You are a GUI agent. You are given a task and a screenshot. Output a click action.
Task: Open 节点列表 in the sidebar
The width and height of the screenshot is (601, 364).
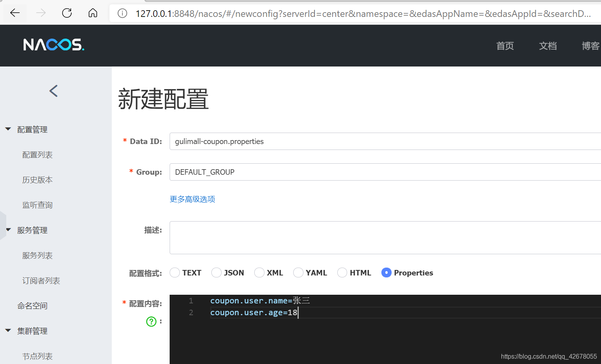[x=37, y=356]
